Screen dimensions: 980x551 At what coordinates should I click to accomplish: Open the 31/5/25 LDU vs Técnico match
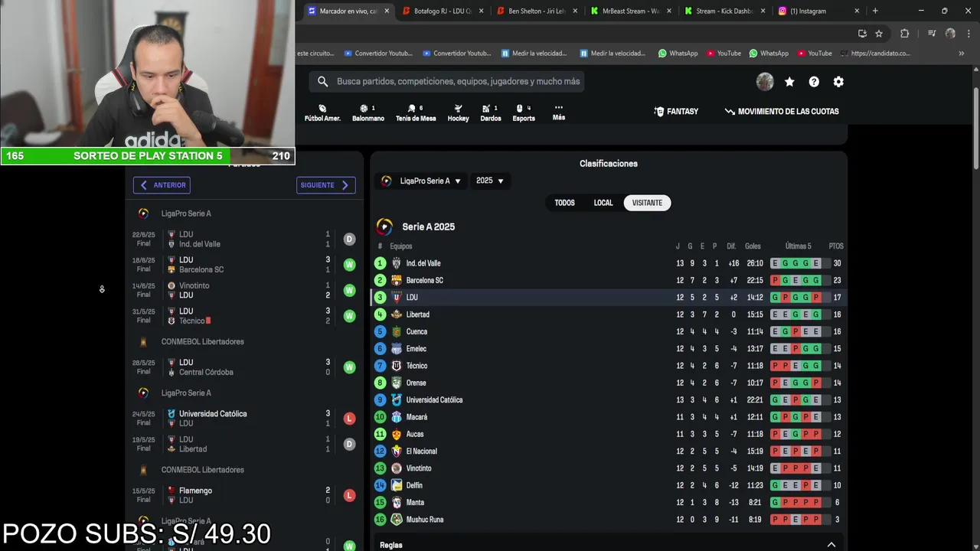[x=243, y=316]
